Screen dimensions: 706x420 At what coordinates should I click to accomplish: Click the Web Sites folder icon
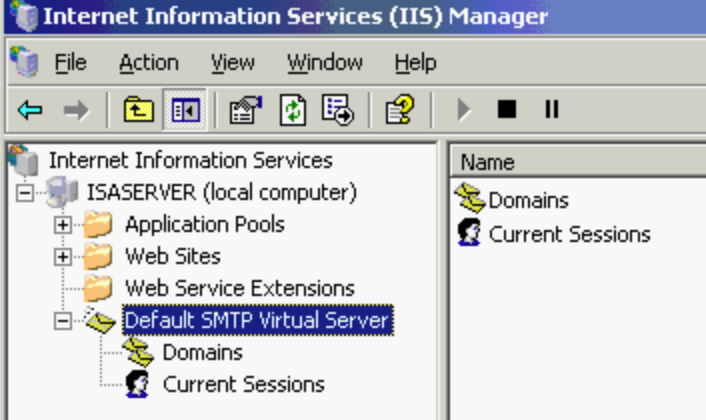pos(98,256)
